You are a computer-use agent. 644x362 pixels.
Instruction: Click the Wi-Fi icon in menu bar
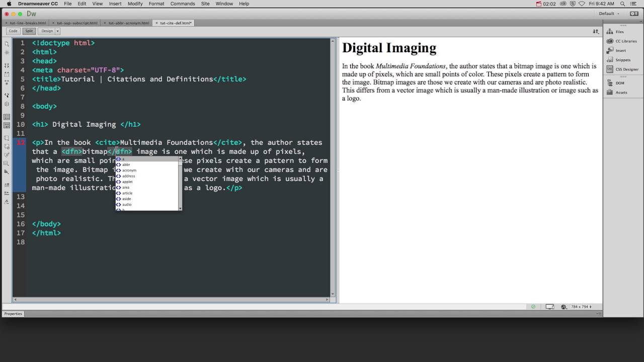coord(582,4)
